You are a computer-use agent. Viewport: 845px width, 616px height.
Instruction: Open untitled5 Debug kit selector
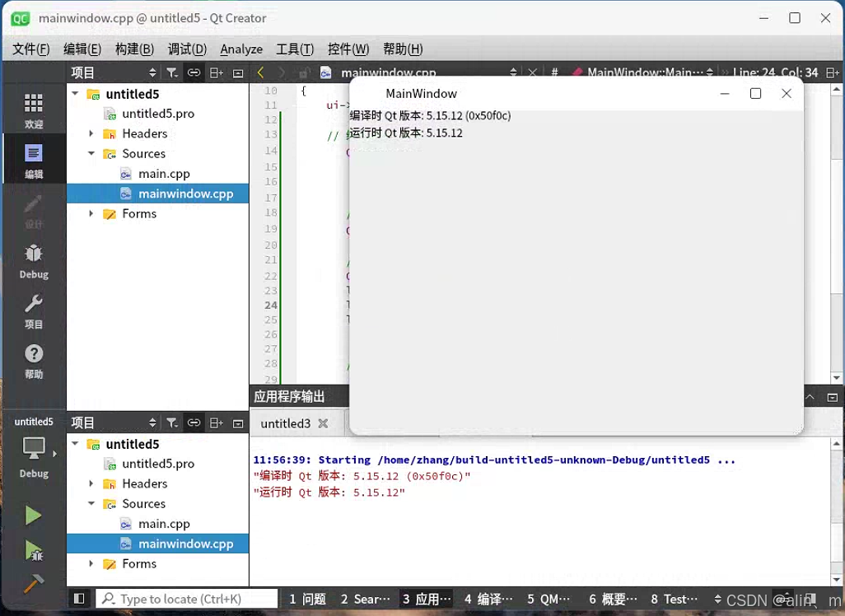pyautogui.click(x=34, y=455)
